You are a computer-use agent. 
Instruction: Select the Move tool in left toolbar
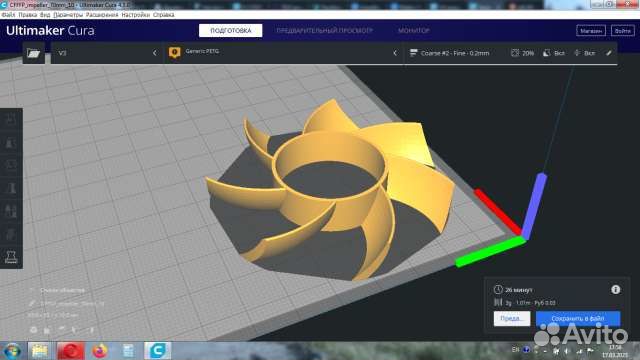pos(11,119)
